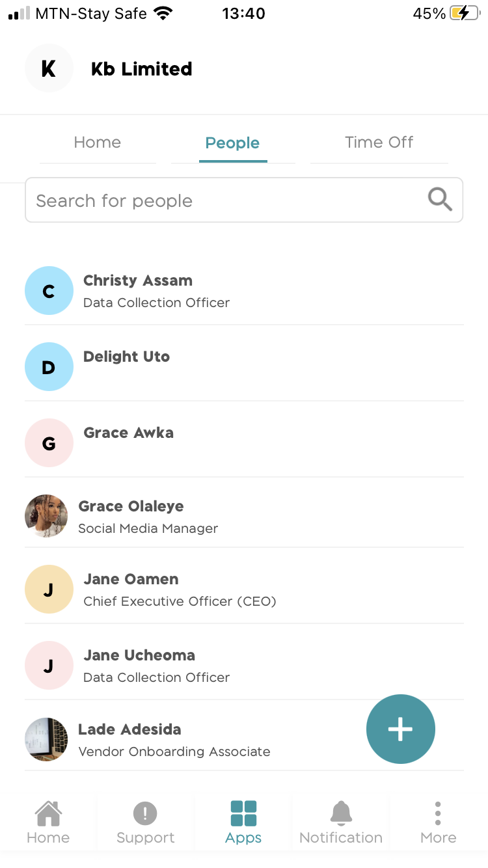Open Lade Adesida's profile photo
The height and width of the screenshot is (868, 488).
[x=46, y=740]
